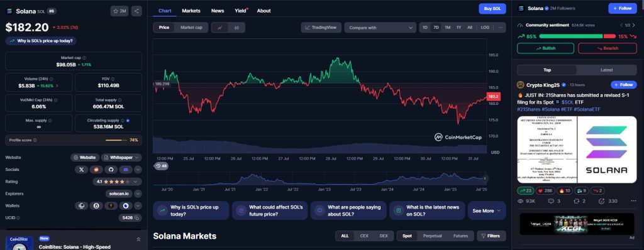Click the fourth blue wallet icon
Viewport: 644px width, 250px height.
(125, 205)
